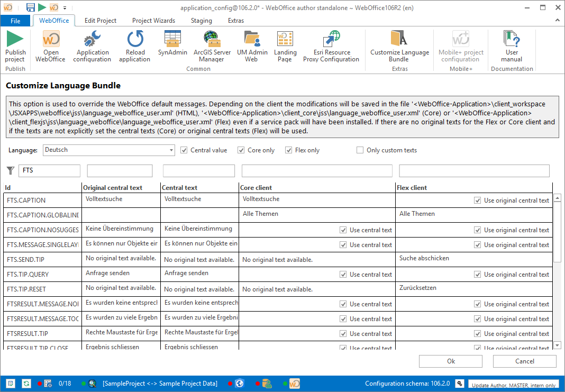Click the FTS filter input field
This screenshot has height=392, width=565.
click(x=49, y=170)
